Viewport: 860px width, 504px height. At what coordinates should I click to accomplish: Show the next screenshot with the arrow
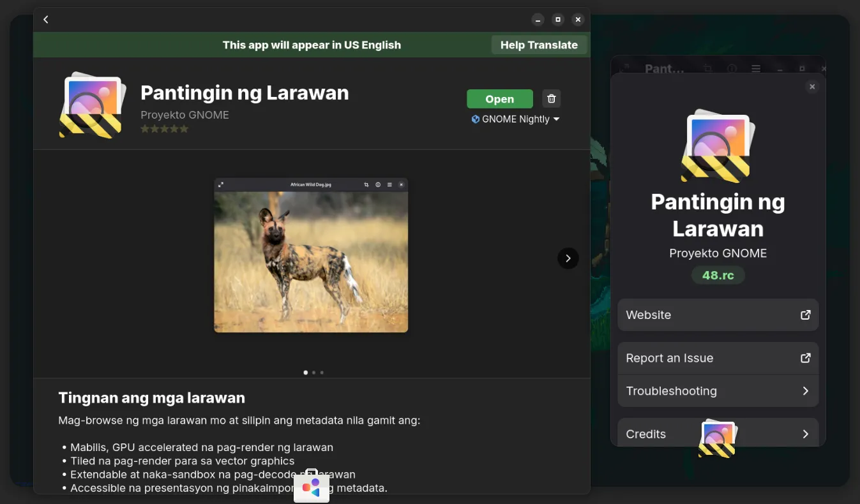[x=568, y=258]
